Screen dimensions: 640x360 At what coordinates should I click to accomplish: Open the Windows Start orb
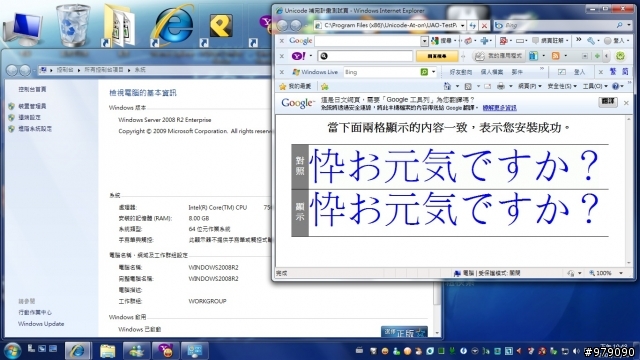[12, 351]
